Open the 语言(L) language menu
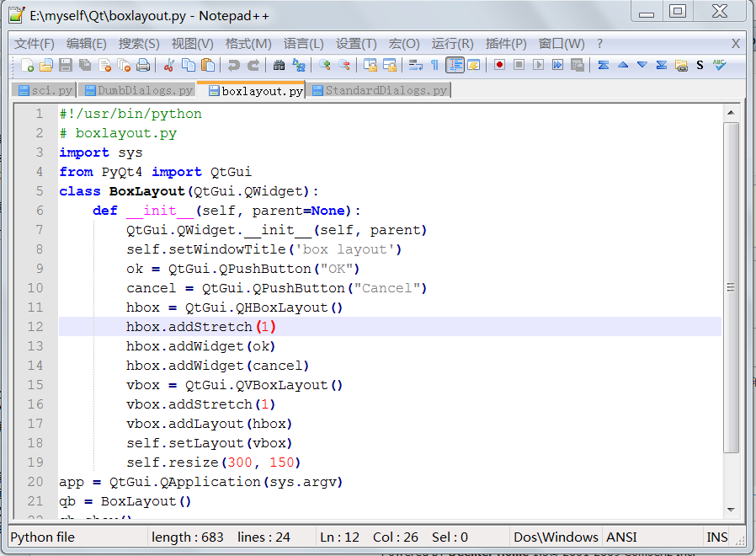The height and width of the screenshot is (556, 756). tap(303, 44)
